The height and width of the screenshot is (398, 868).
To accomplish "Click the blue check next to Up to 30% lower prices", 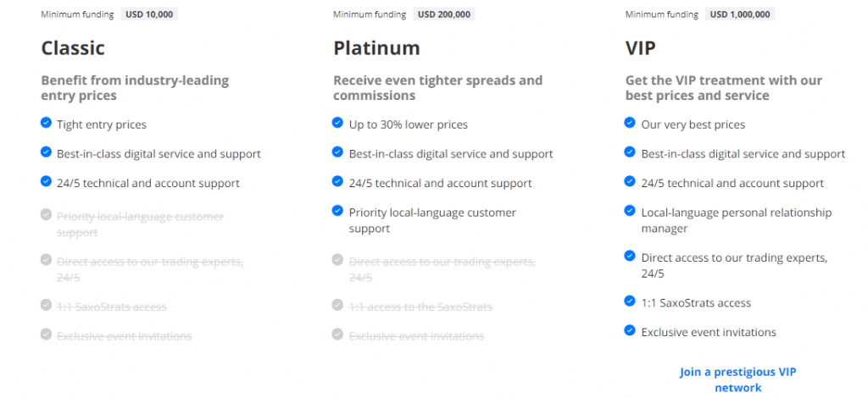I will 338,123.
